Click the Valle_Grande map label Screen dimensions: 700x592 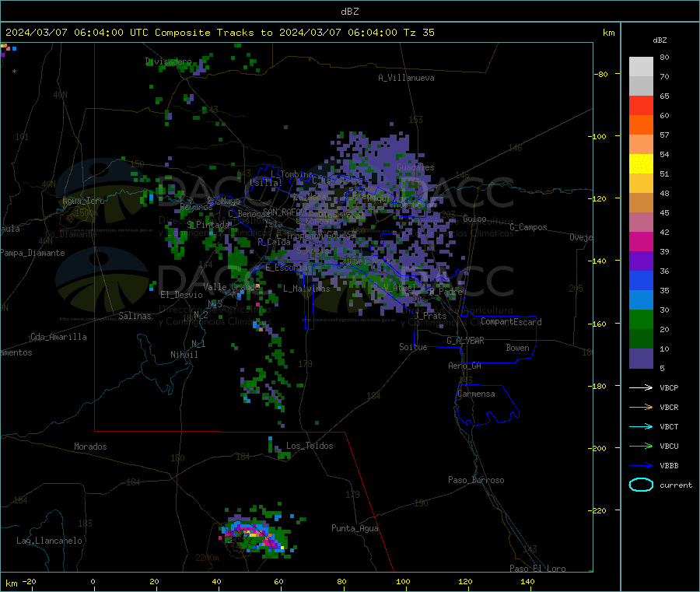coord(231,287)
